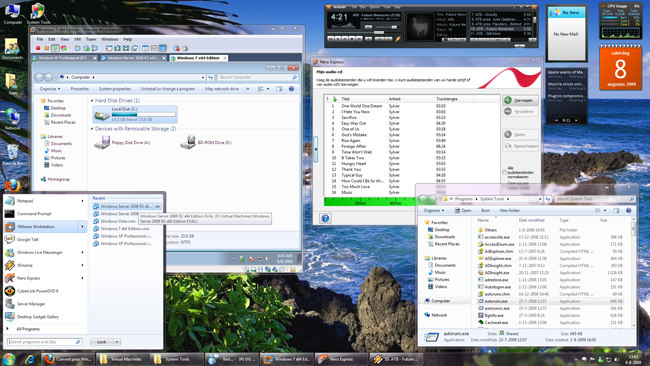Click Uninstall or change a program
This screenshot has height=366, width=650.
tap(167, 89)
